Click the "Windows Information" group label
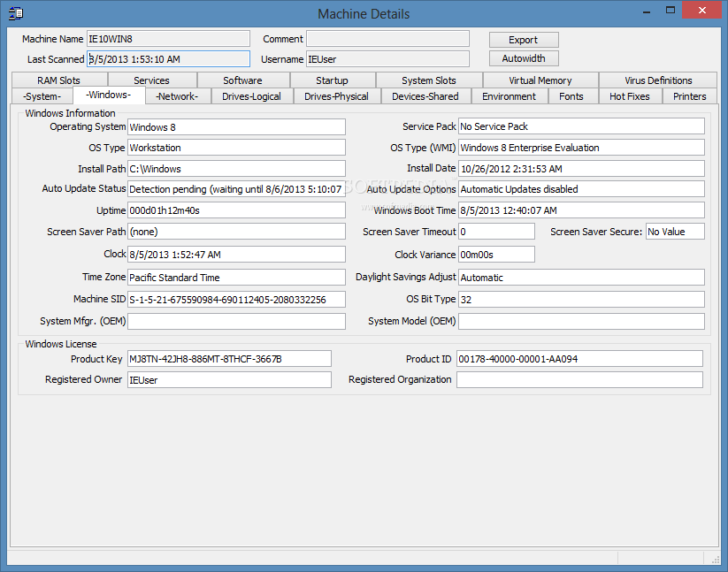 [x=70, y=113]
